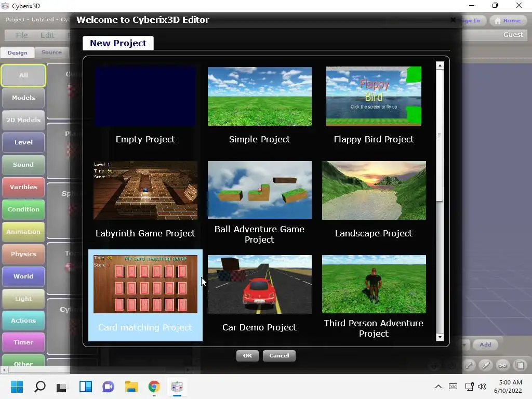Confirm with the OK button
The height and width of the screenshot is (399, 532).
[x=247, y=355]
